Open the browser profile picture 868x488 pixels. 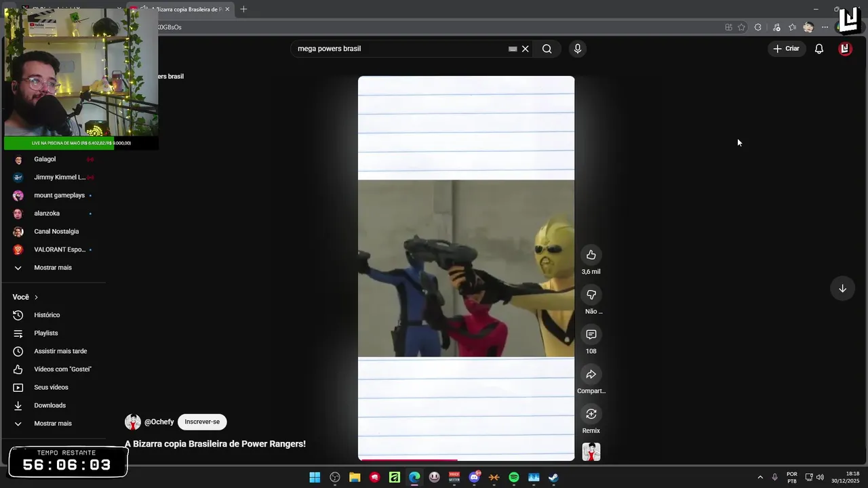(x=808, y=27)
